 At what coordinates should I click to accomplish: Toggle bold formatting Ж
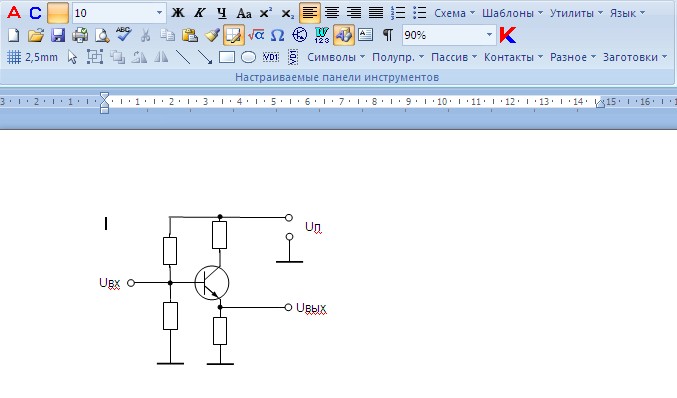pyautogui.click(x=177, y=13)
